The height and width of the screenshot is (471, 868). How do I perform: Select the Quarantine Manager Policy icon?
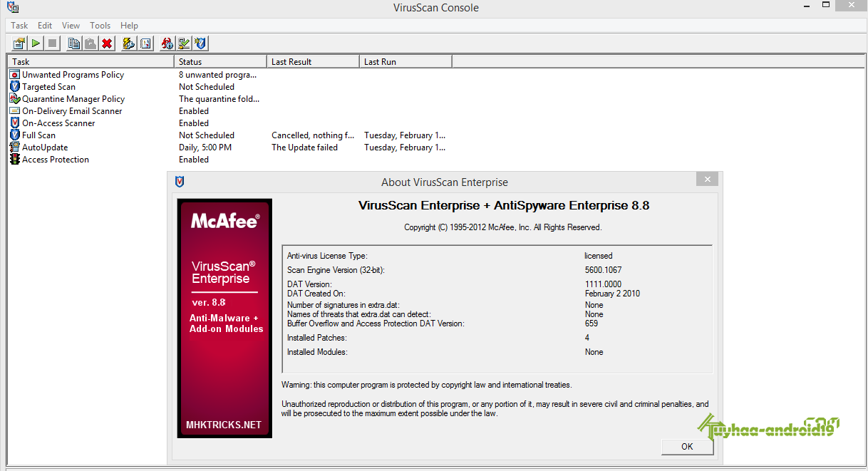[15, 99]
